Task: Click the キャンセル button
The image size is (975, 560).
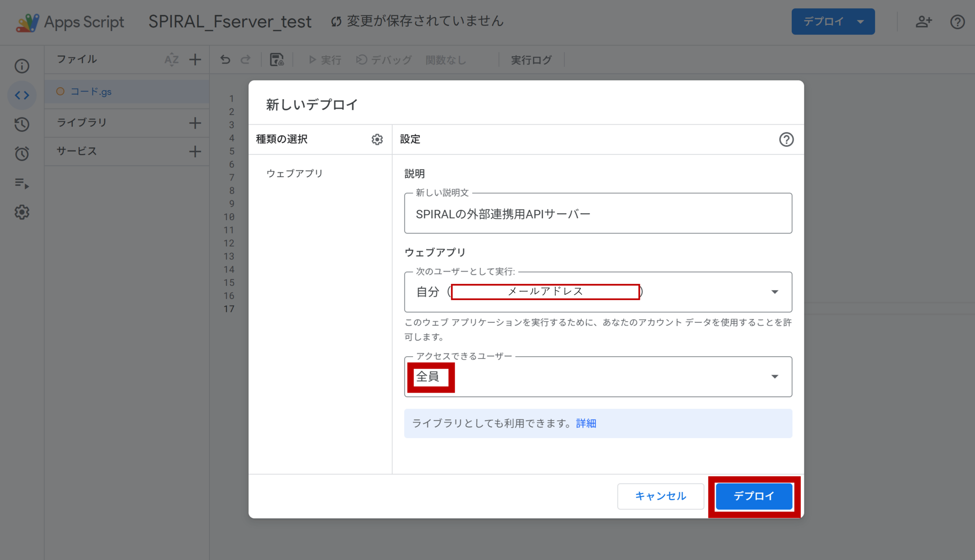Action: 660,496
